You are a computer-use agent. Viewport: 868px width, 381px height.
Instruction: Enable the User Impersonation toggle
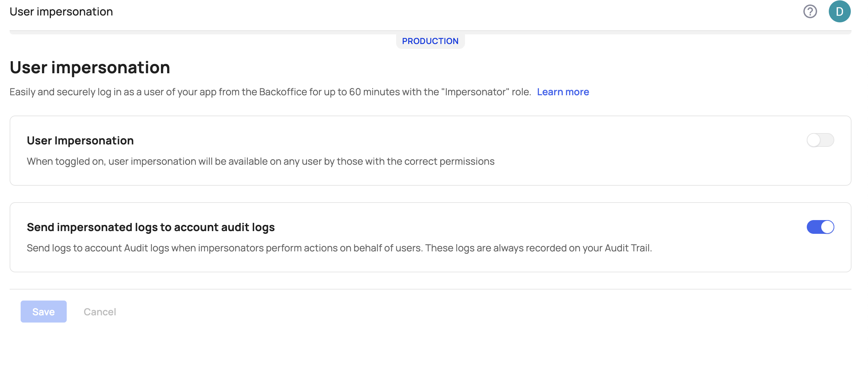(820, 140)
